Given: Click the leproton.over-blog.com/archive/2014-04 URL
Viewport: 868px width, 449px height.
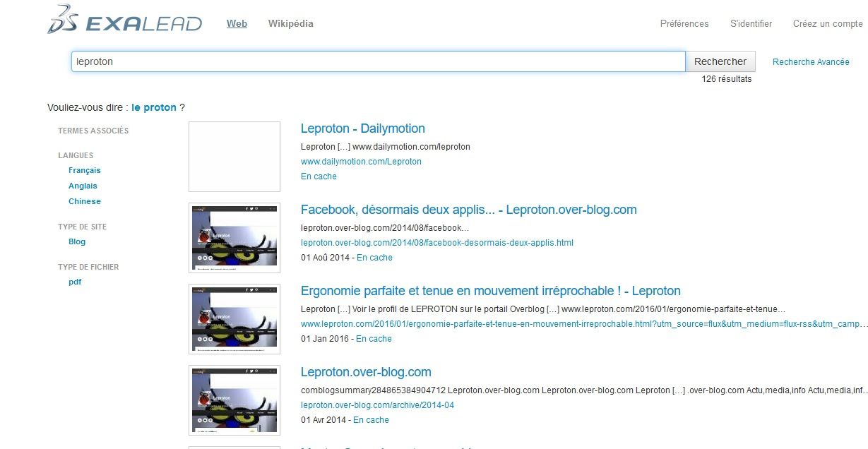Looking at the screenshot, I should pyautogui.click(x=377, y=405).
